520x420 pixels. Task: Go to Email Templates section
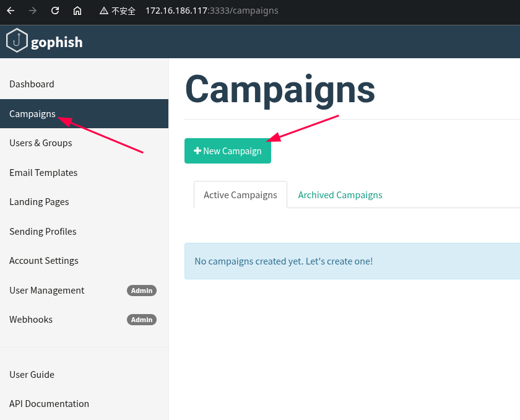click(43, 173)
